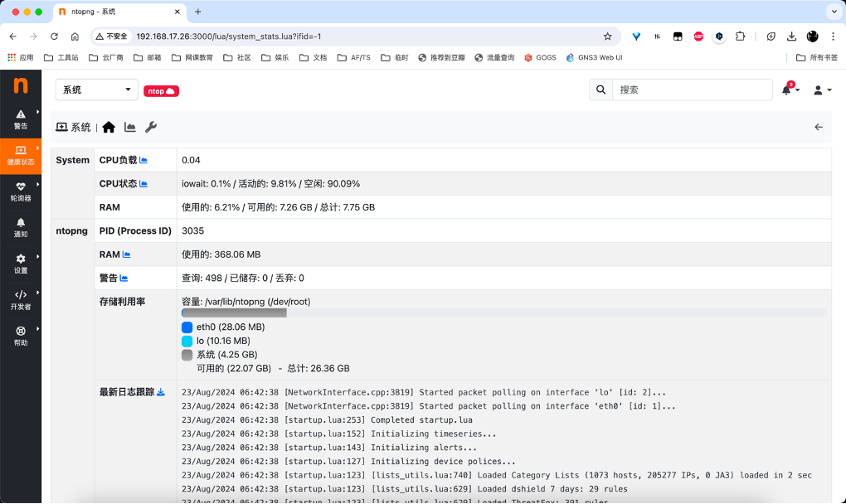This screenshot has width=846, height=504.
Task: Open the 临时 bookmark folder
Action: pos(395,57)
